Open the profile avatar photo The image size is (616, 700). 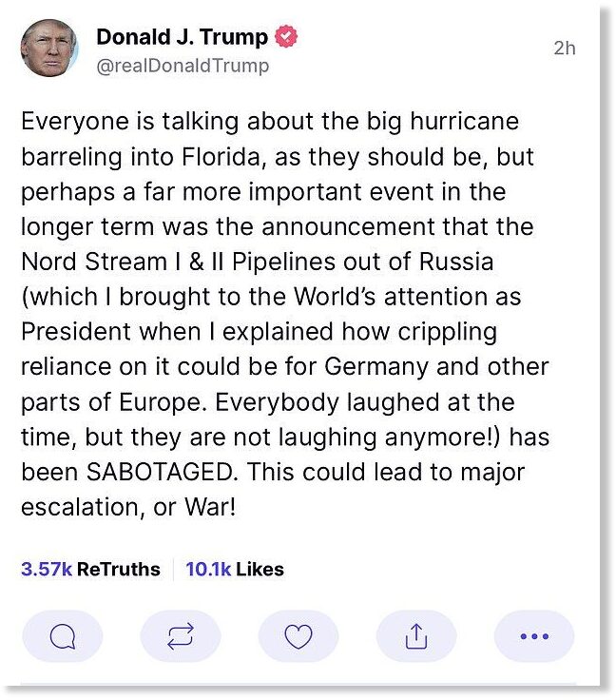click(x=49, y=48)
